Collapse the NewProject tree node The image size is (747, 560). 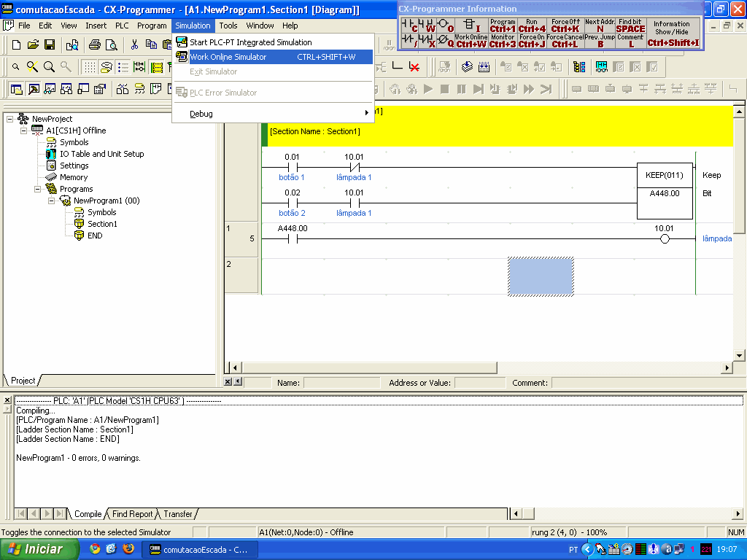point(10,119)
